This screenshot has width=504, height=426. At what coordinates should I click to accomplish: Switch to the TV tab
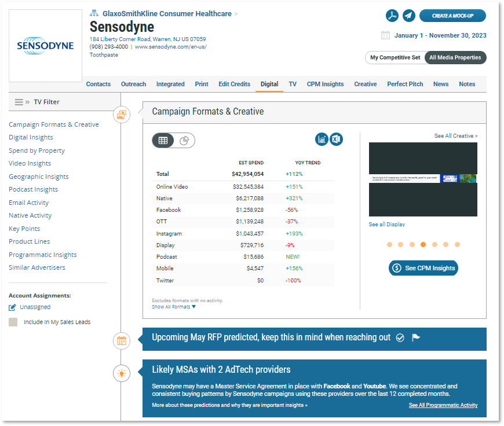(293, 84)
